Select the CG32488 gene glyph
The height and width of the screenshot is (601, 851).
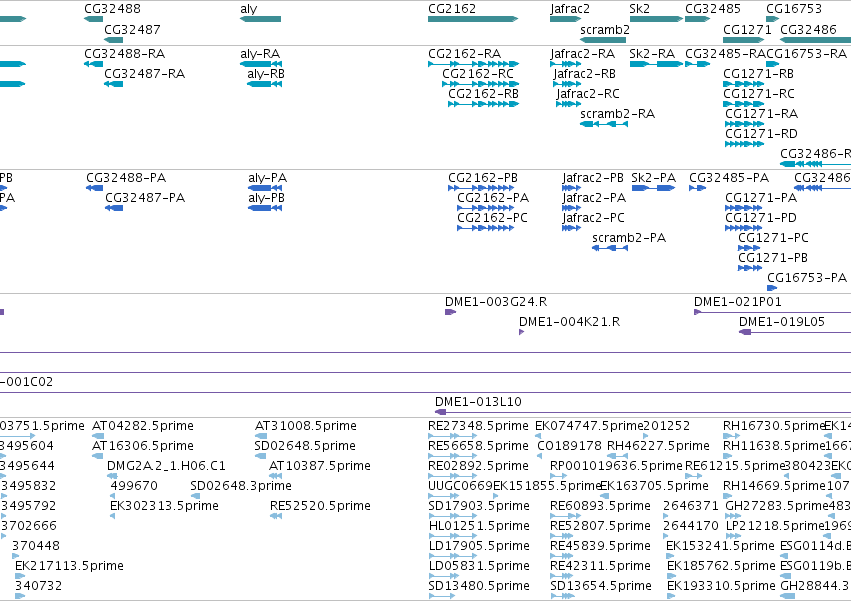(x=93, y=19)
